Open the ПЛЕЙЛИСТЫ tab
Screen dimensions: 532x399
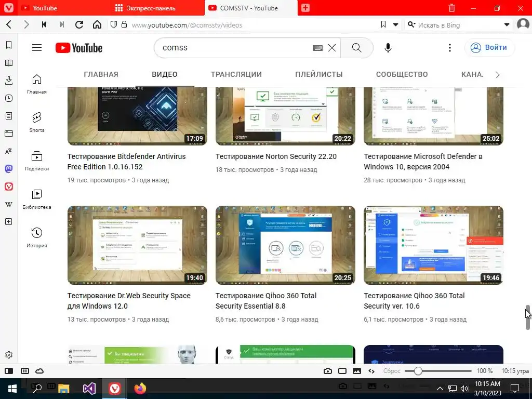(319, 74)
